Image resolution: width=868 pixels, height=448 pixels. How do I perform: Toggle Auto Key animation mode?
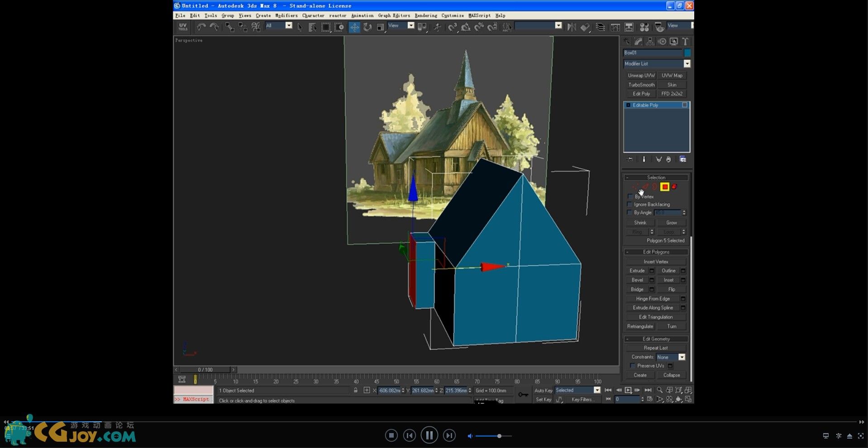point(543,391)
